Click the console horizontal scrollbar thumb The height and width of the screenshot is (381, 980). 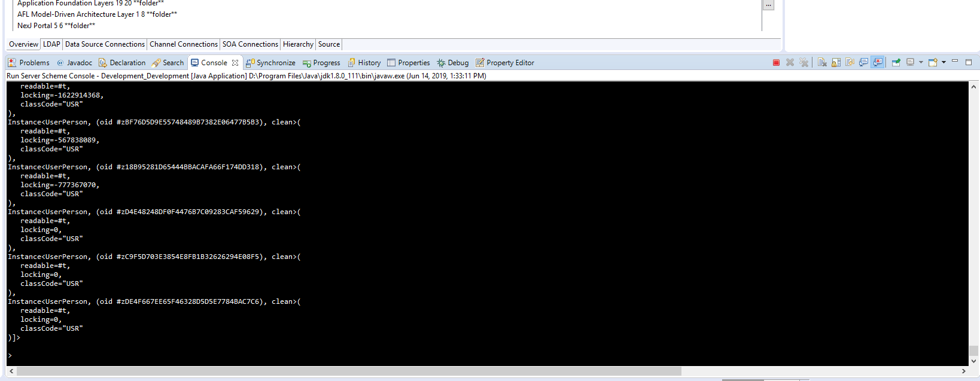(347, 371)
